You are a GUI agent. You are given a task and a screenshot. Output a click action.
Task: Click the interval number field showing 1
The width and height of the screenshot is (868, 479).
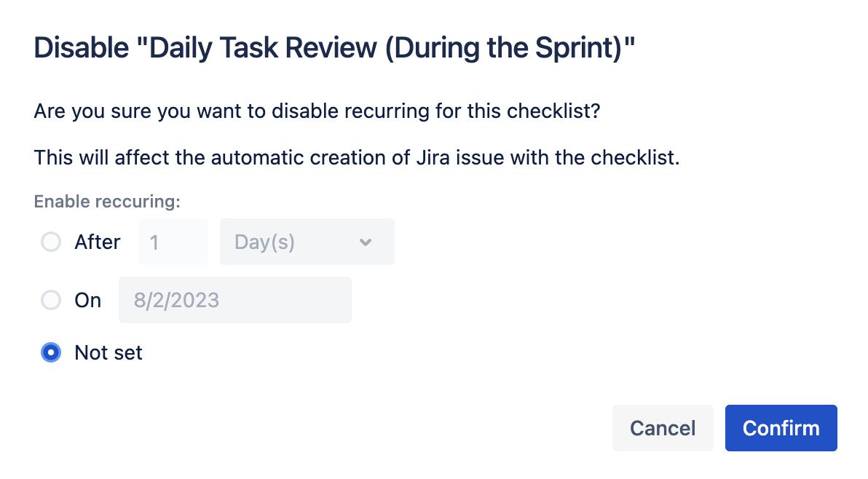[x=173, y=242]
